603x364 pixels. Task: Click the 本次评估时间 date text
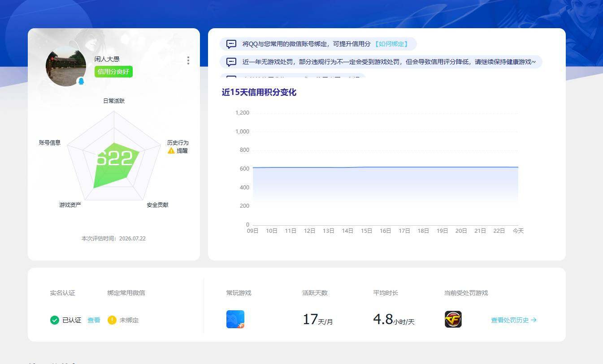click(x=113, y=239)
